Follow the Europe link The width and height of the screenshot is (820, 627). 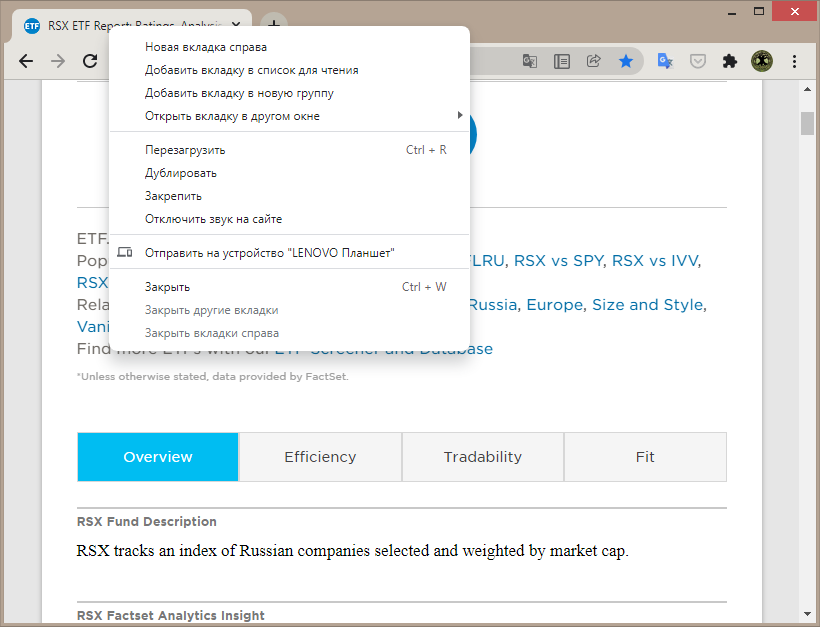pyautogui.click(x=554, y=305)
